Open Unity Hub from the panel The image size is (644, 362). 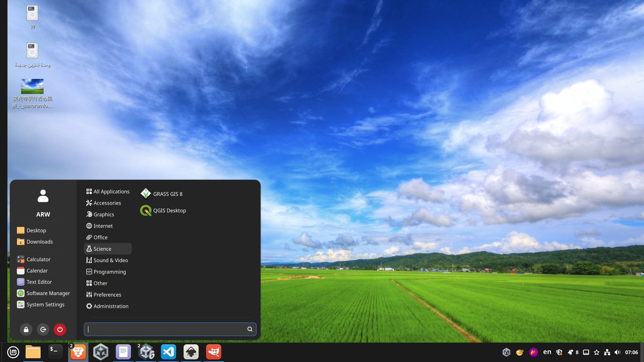point(101,352)
